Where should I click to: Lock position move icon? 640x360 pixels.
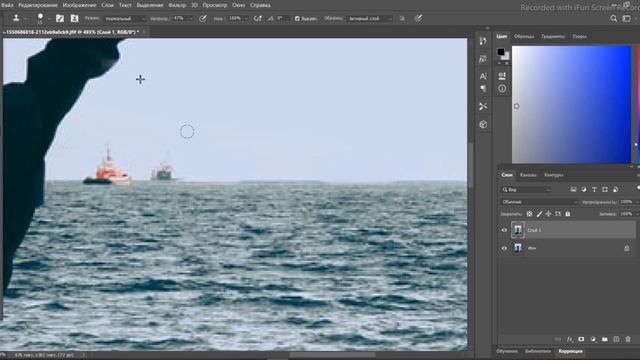[x=548, y=214]
